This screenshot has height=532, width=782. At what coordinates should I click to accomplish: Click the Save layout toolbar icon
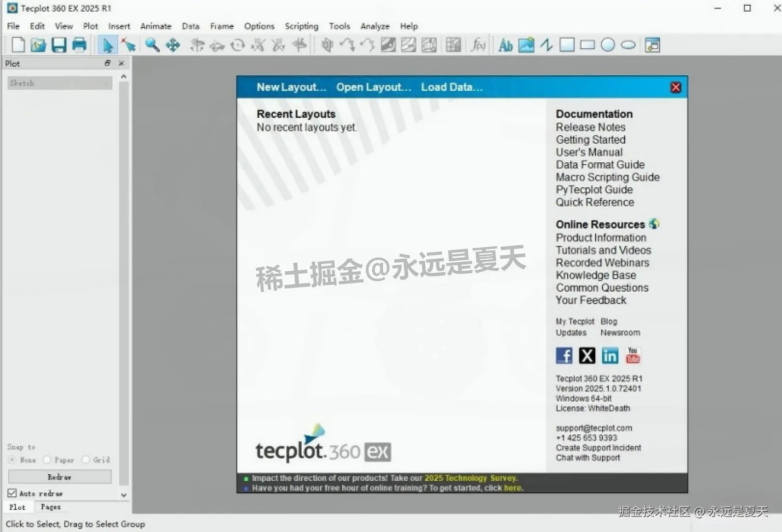point(59,45)
